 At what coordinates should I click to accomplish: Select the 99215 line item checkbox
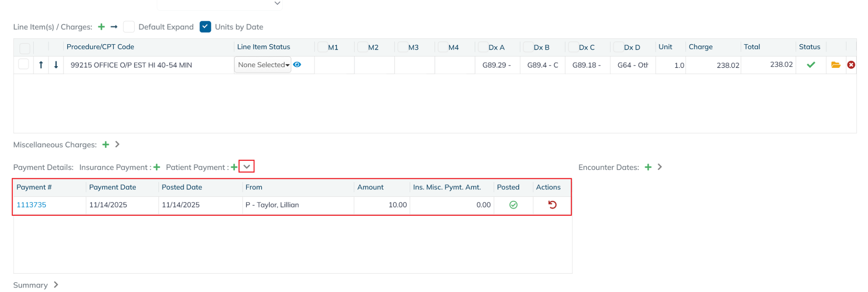click(x=24, y=65)
